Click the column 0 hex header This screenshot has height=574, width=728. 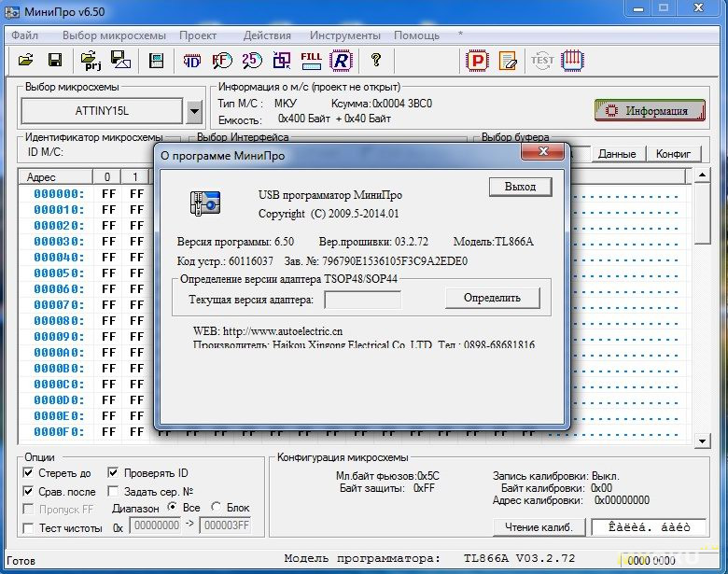[106, 177]
